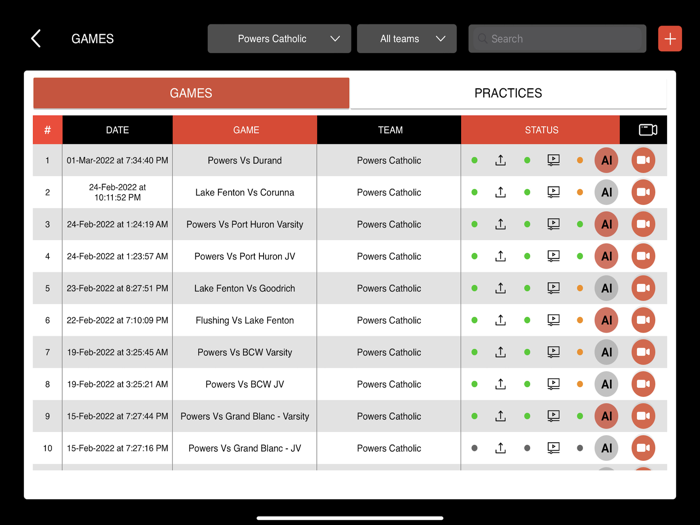700x525 pixels.
Task: Upload icon for Powers Vs Grand Blanc - Varsity
Action: tap(500, 416)
